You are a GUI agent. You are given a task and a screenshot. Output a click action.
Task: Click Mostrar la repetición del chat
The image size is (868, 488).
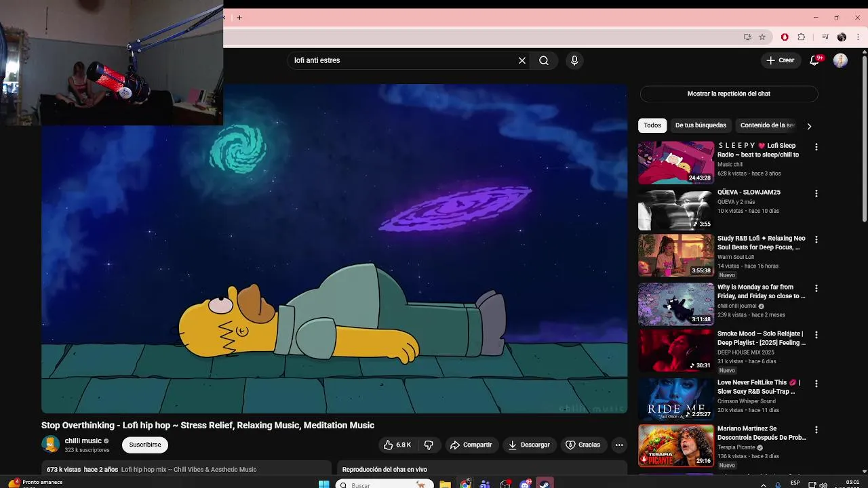729,94
